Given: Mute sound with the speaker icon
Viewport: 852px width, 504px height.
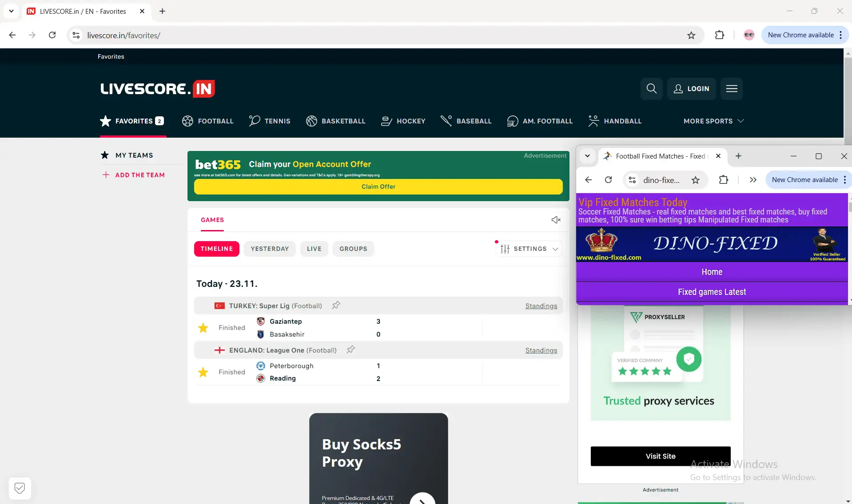Looking at the screenshot, I should point(556,220).
